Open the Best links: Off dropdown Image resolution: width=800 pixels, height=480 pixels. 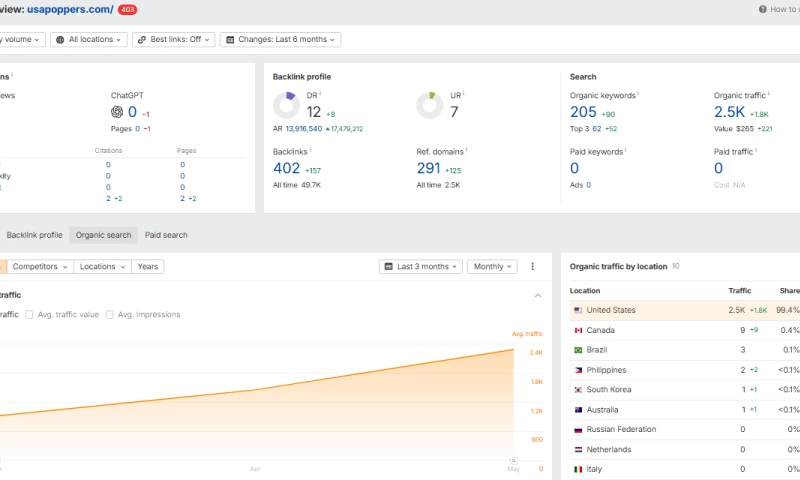pos(173,39)
